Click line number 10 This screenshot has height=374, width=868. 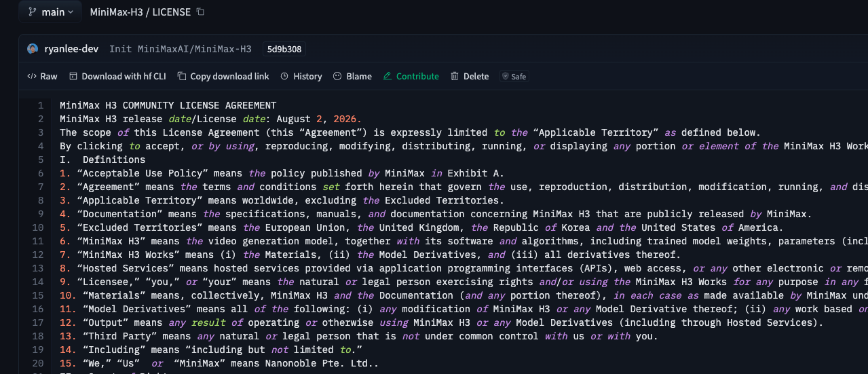[x=38, y=227]
